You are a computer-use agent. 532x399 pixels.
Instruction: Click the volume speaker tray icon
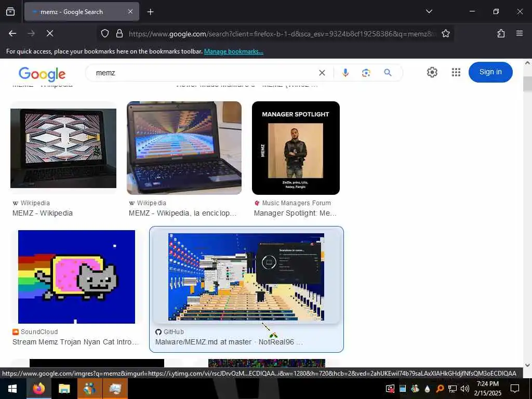(x=465, y=389)
